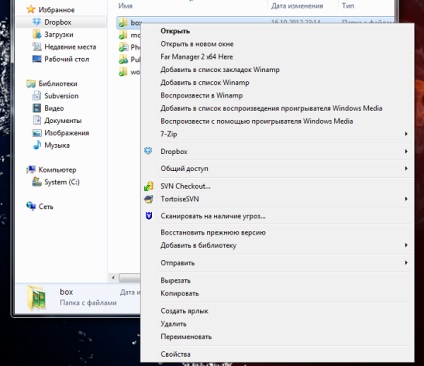Click the Компьютер icon
The width and height of the screenshot is (424, 366).
point(31,170)
